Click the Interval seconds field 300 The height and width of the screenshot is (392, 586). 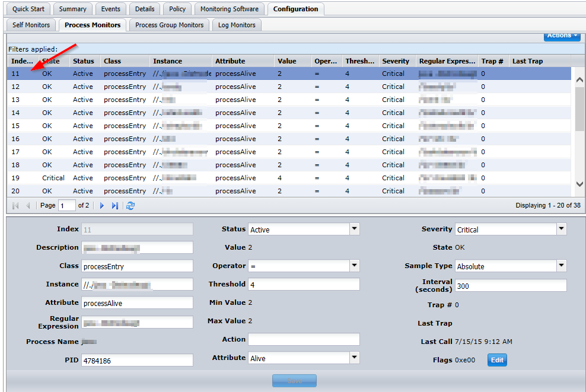tap(511, 285)
